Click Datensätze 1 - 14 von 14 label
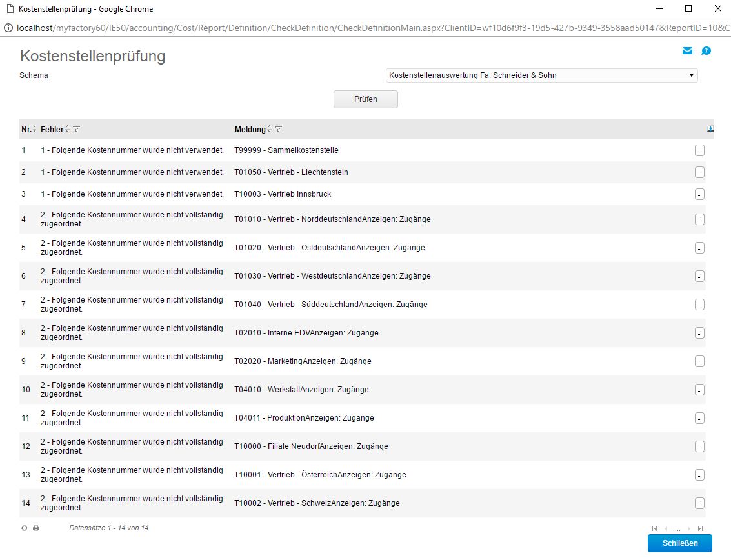The image size is (731, 560). [109, 528]
